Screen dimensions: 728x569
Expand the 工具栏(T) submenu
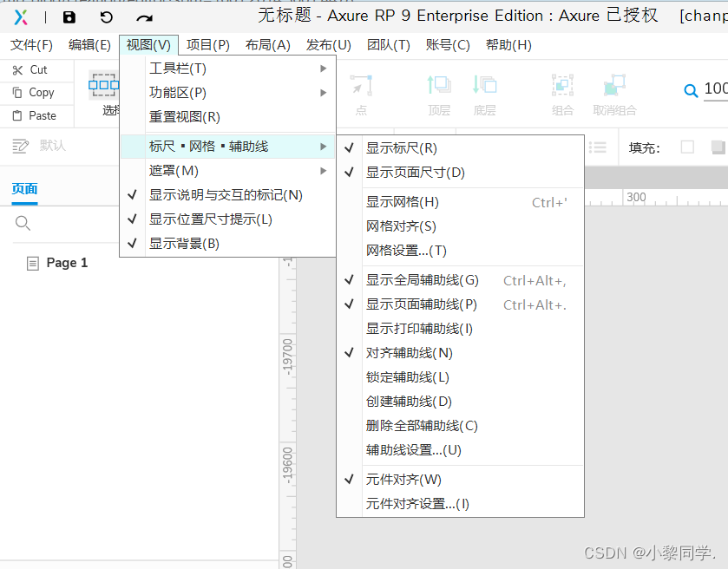(x=227, y=69)
